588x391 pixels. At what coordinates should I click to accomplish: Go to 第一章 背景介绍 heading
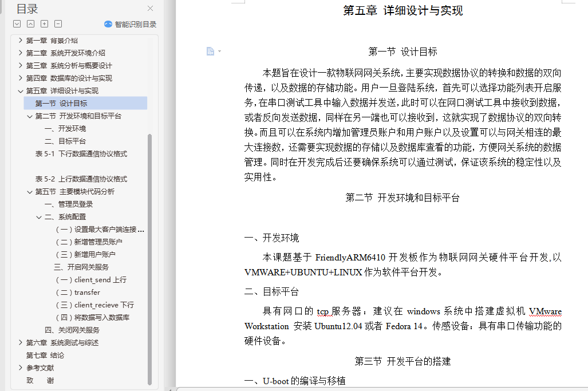52,41
